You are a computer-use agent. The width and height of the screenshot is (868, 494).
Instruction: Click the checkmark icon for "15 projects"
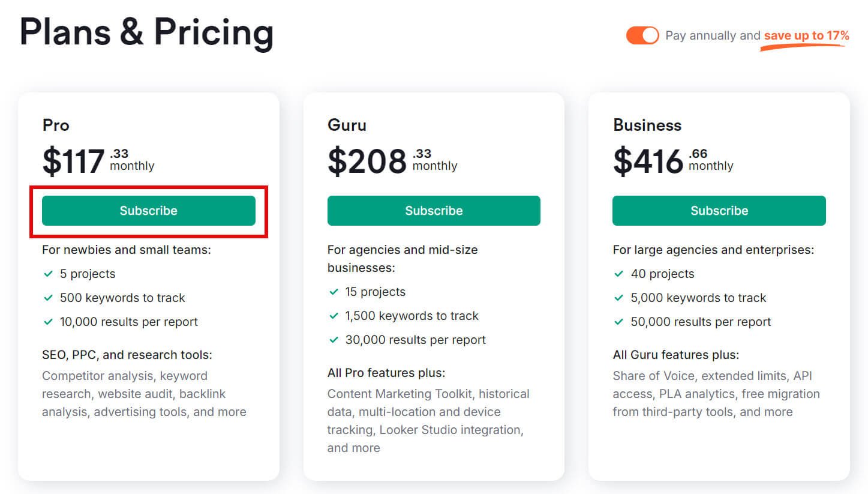[x=334, y=292]
